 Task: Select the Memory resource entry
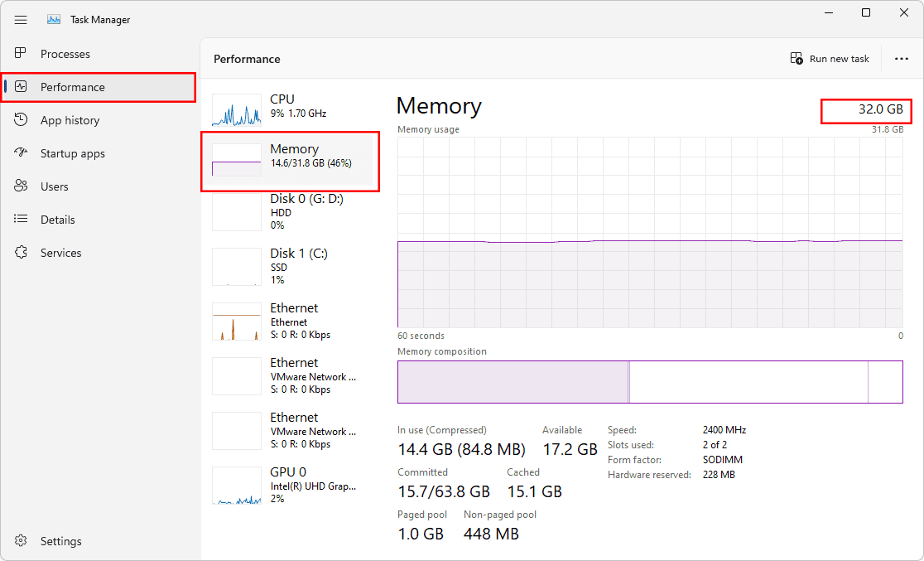[290, 156]
